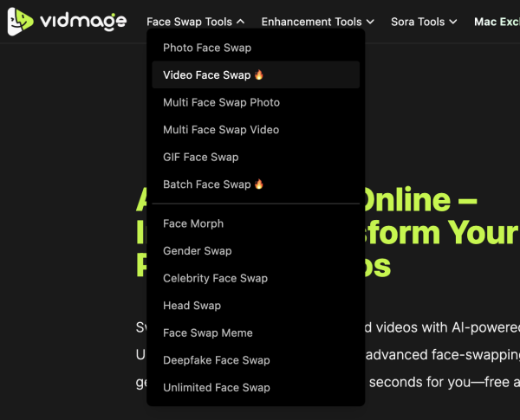Screen dimensions: 520x420
Task: Choose Unlimited Face Swap item
Action: point(217,387)
